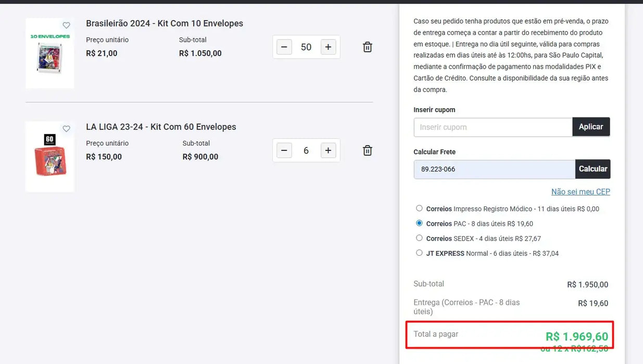Select Correios SEDEX shipping option
This screenshot has width=643, height=364.
coord(419,238)
